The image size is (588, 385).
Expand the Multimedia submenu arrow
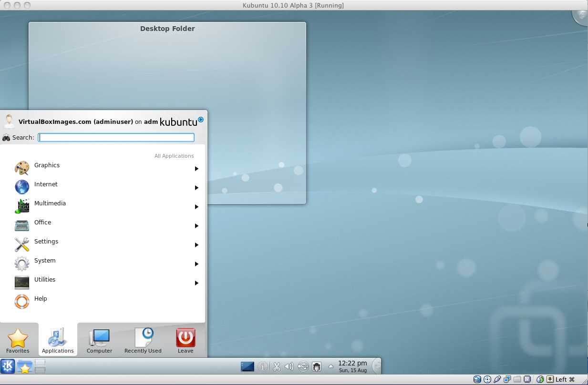tap(196, 207)
